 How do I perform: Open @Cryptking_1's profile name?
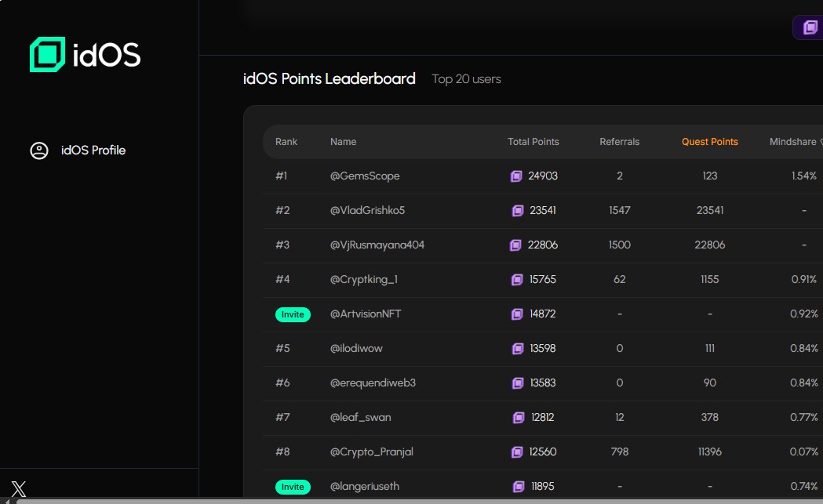[364, 280]
